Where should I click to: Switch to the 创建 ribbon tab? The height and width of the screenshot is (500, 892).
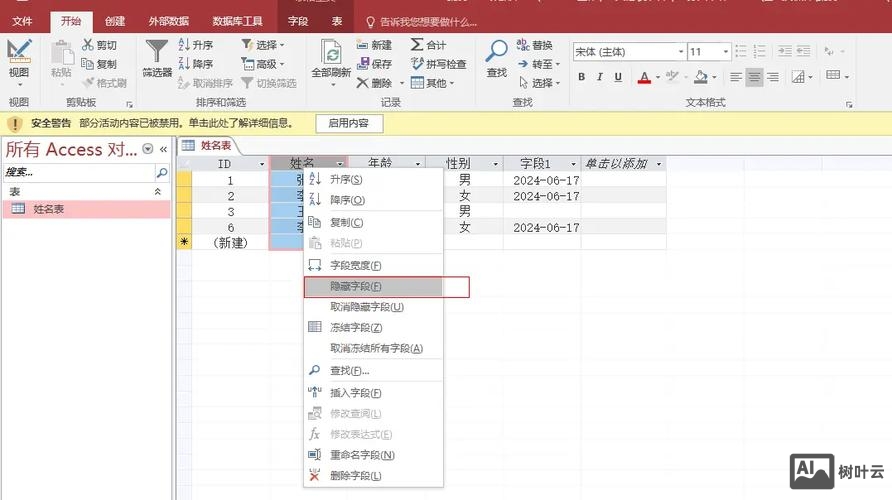coord(115,21)
